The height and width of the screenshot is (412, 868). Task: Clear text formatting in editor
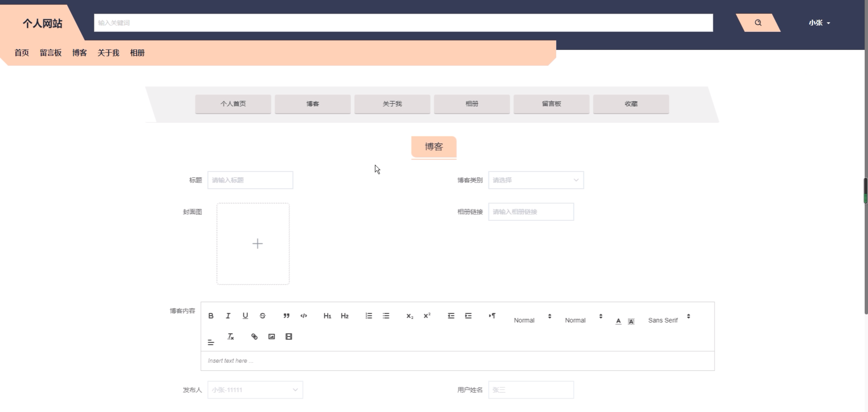coord(230,337)
